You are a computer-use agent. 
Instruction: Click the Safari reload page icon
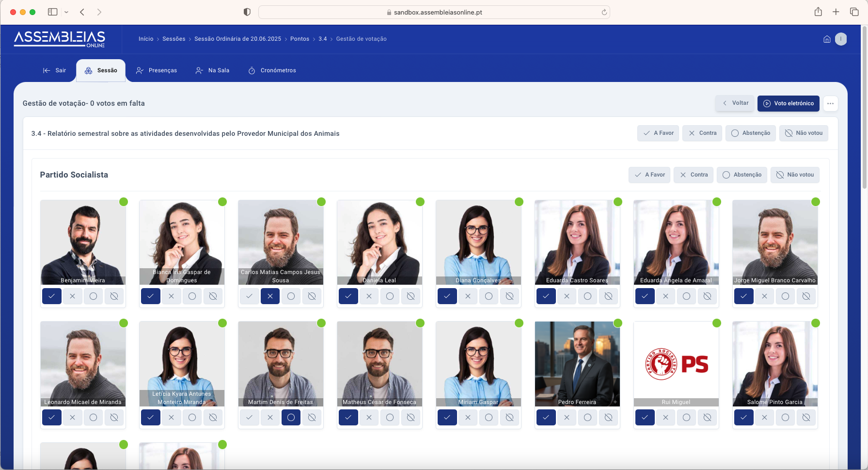click(x=604, y=12)
